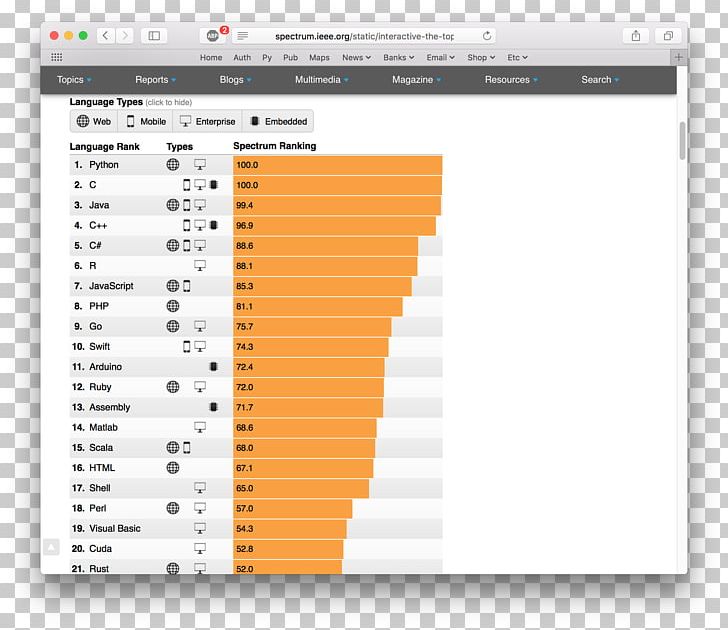Go back with Safari back arrow

pos(105,36)
